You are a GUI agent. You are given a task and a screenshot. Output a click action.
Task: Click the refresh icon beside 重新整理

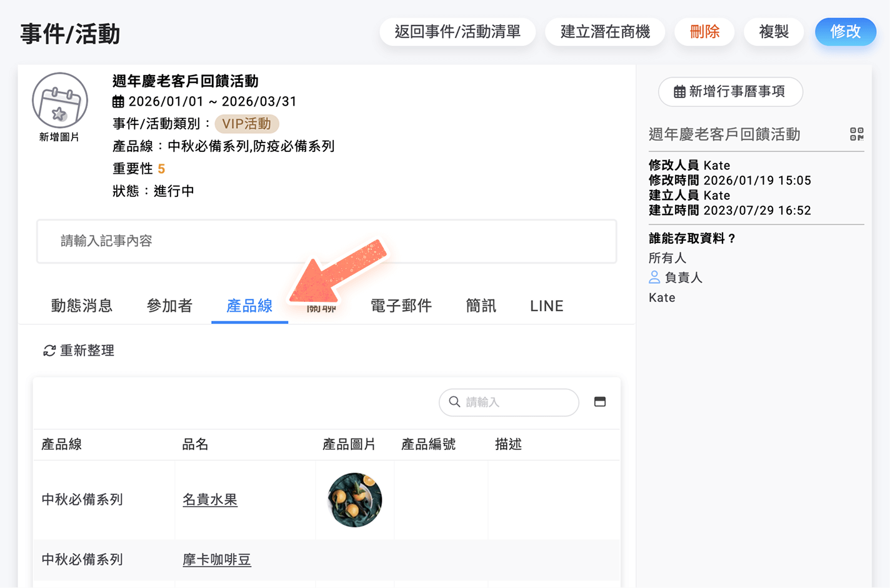(x=49, y=351)
